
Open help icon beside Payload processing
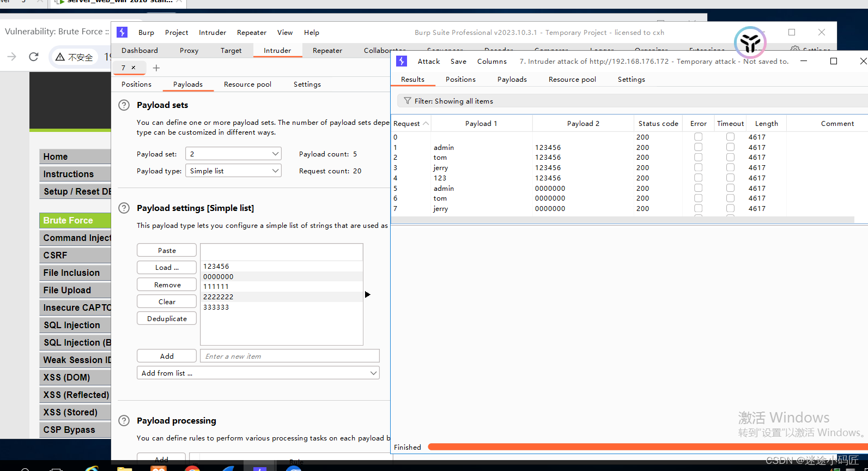tap(124, 420)
